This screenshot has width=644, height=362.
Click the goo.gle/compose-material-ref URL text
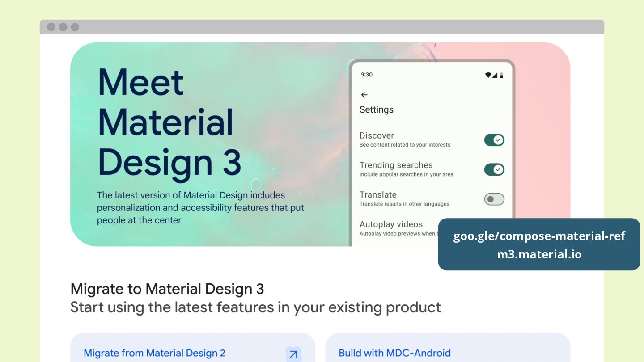pos(539,236)
